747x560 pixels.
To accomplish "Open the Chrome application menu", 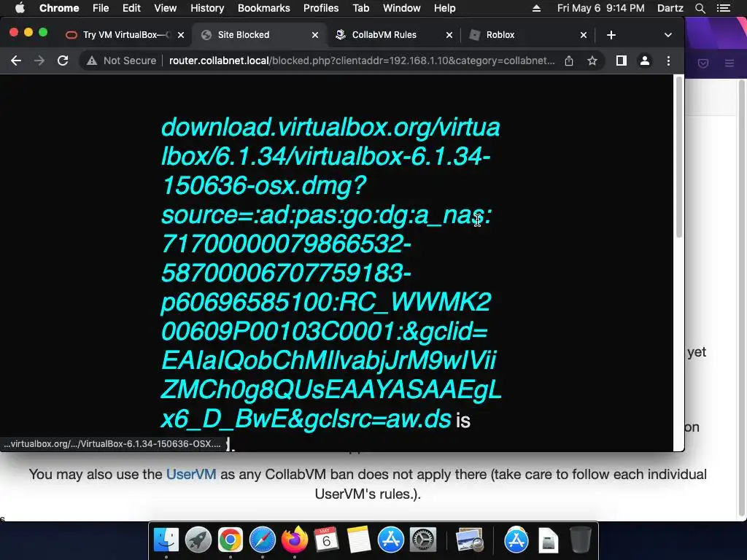I will click(x=59, y=8).
